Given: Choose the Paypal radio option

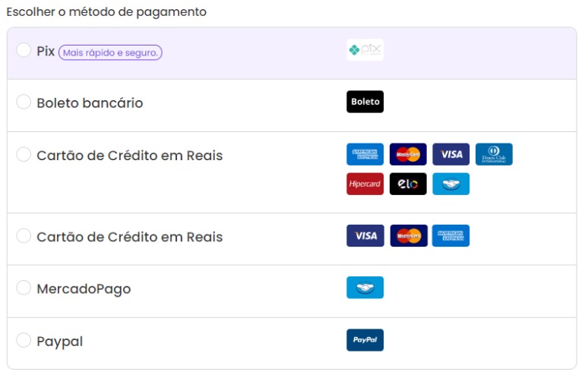Looking at the screenshot, I should [x=24, y=340].
